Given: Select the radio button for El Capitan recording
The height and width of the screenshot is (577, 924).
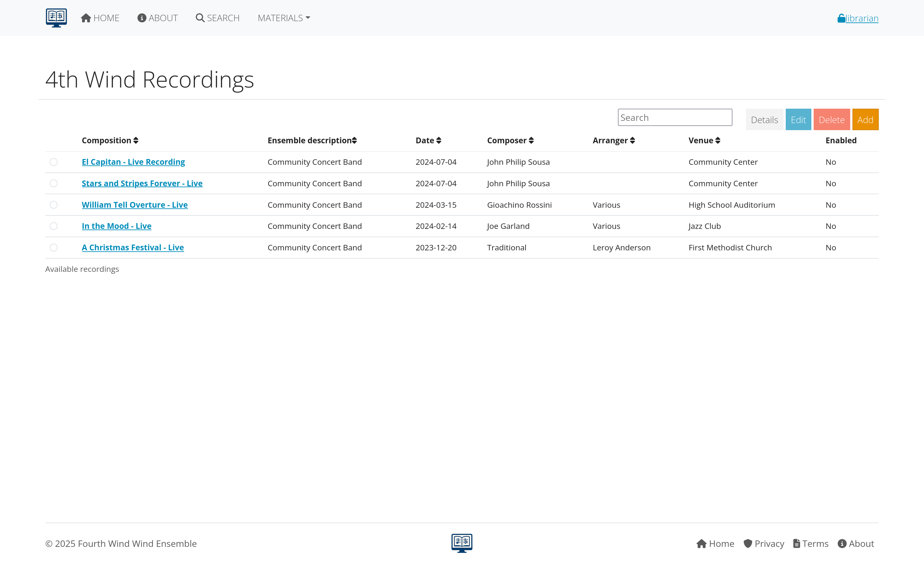Looking at the screenshot, I should 54,162.
